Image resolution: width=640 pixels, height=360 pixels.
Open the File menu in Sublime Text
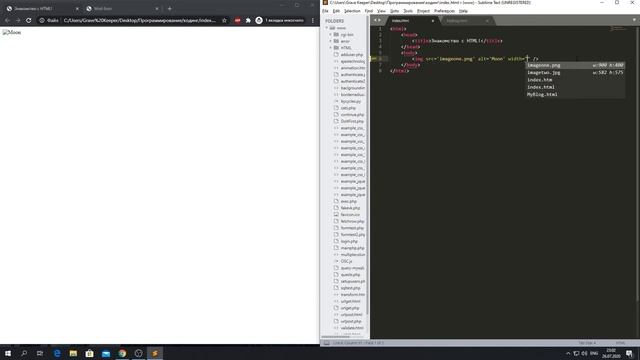[325, 11]
